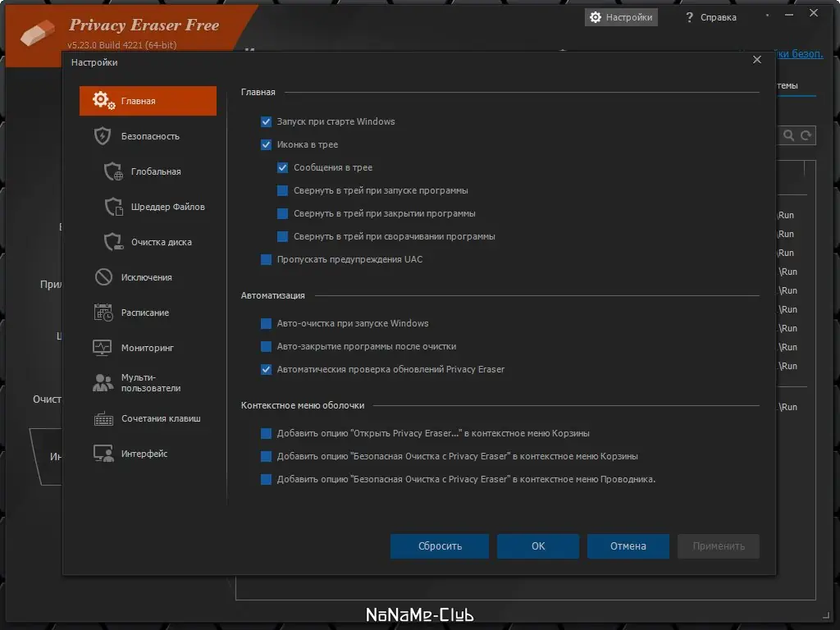
Task: Open the Глобальная settings subsection
Action: click(x=148, y=171)
